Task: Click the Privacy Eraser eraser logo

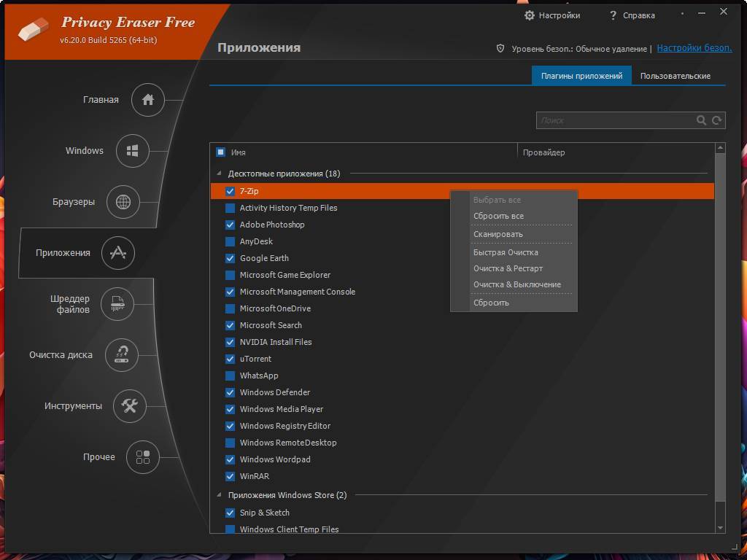Action: click(x=34, y=29)
